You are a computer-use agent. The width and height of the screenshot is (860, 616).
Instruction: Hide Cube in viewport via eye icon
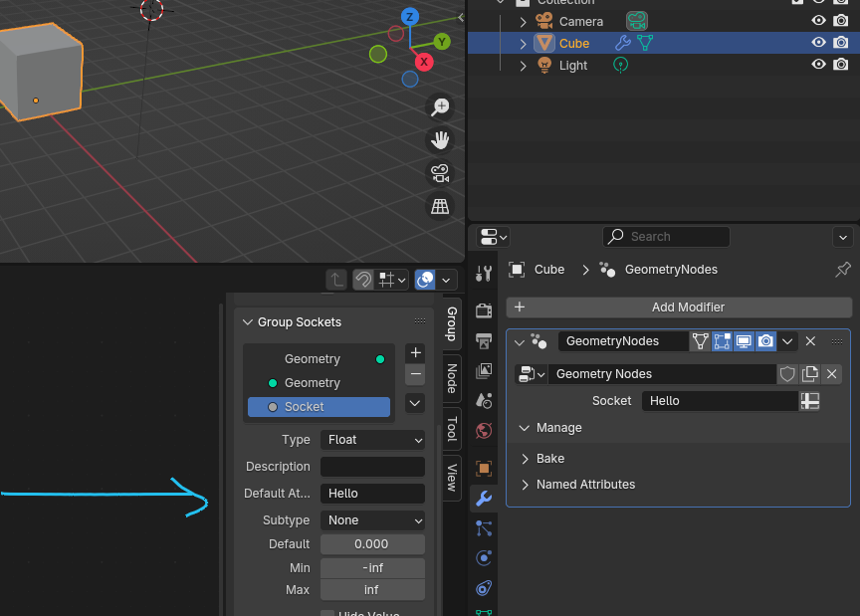(x=818, y=42)
